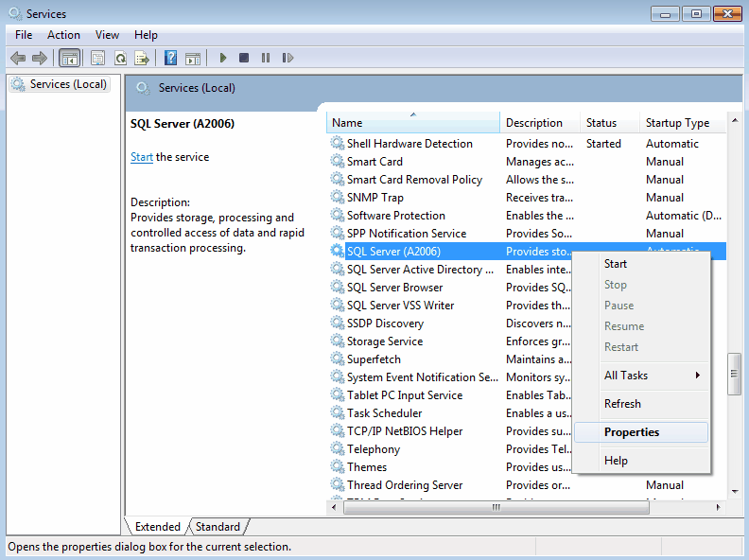Sort by the Description column header
This screenshot has width=749, height=560.
[540, 123]
